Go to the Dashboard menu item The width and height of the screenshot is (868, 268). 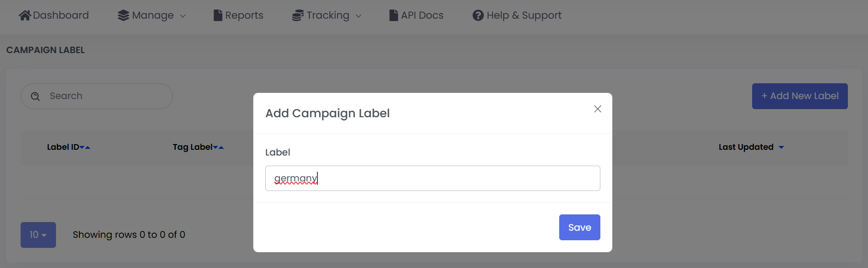click(61, 15)
